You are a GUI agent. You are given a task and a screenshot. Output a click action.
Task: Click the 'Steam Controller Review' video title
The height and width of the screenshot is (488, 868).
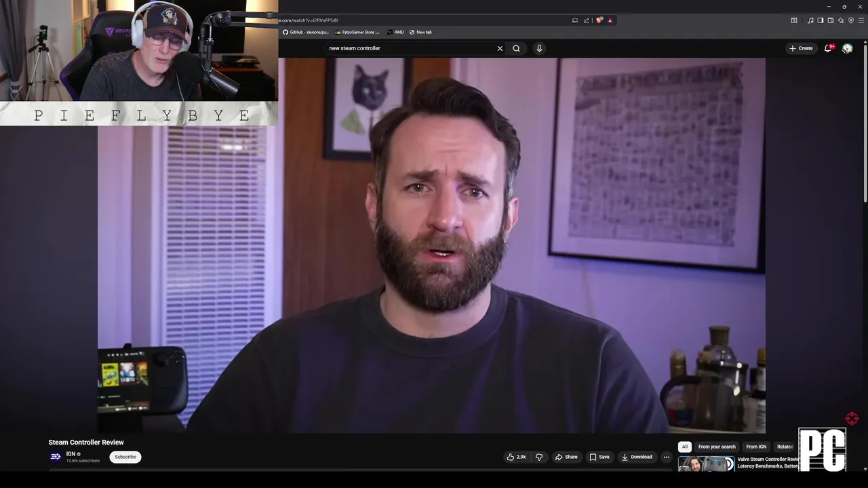(x=86, y=443)
